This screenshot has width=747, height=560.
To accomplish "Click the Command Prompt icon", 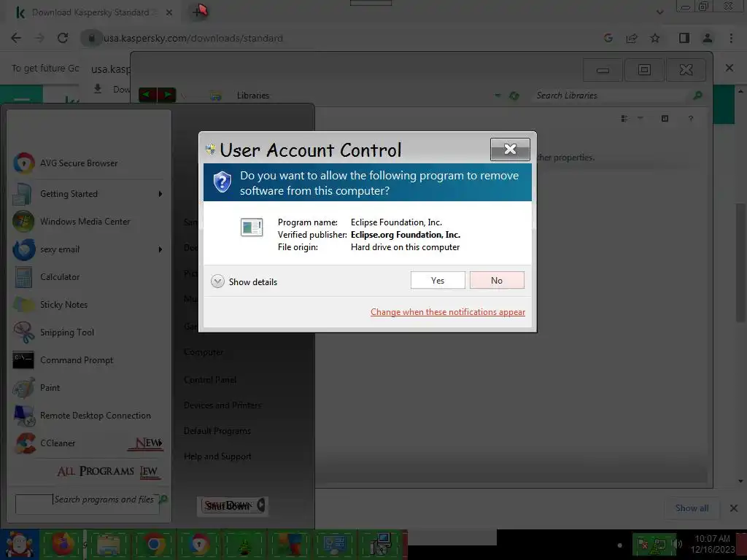I will click(x=23, y=360).
